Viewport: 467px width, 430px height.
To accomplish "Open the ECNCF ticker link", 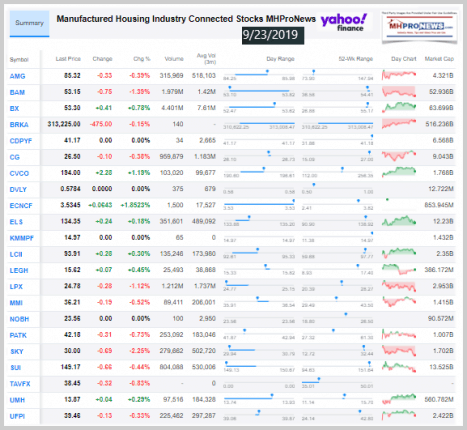I will pos(21,206).
